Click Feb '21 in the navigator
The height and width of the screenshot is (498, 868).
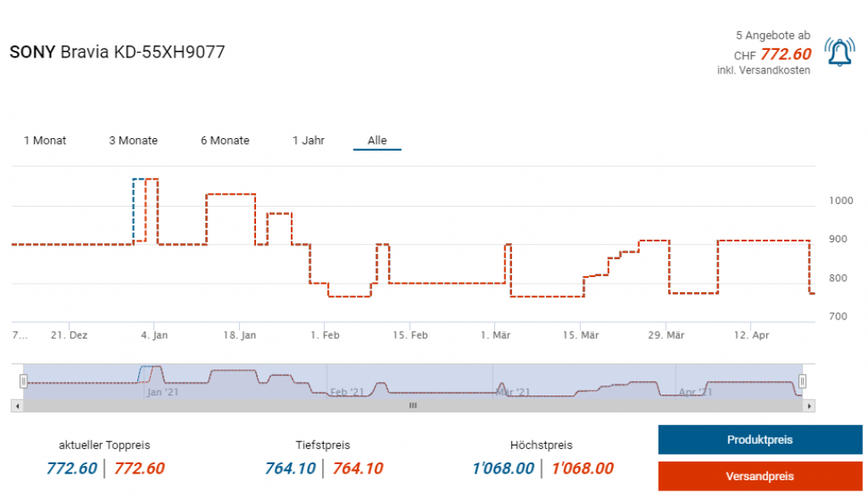[347, 392]
